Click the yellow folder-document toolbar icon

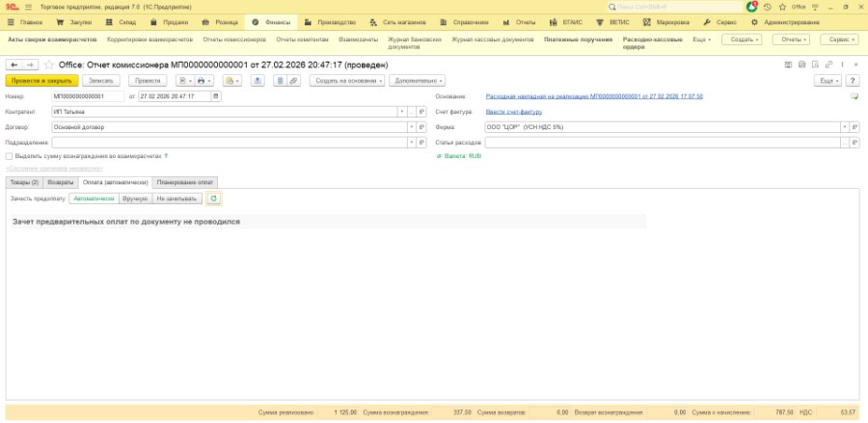coord(230,81)
